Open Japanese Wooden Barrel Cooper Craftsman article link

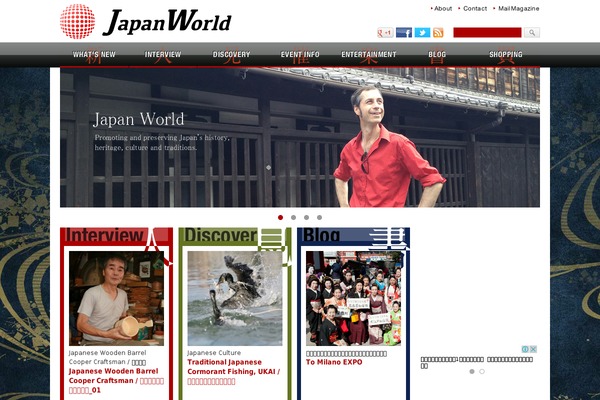pos(116,381)
